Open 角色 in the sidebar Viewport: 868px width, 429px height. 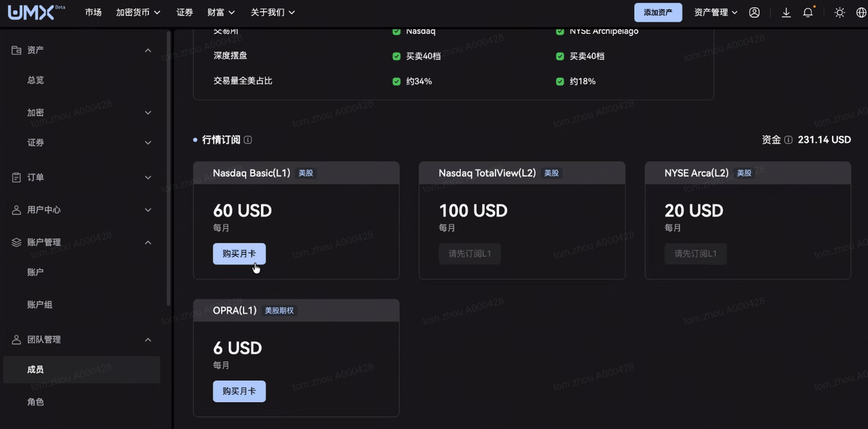35,402
